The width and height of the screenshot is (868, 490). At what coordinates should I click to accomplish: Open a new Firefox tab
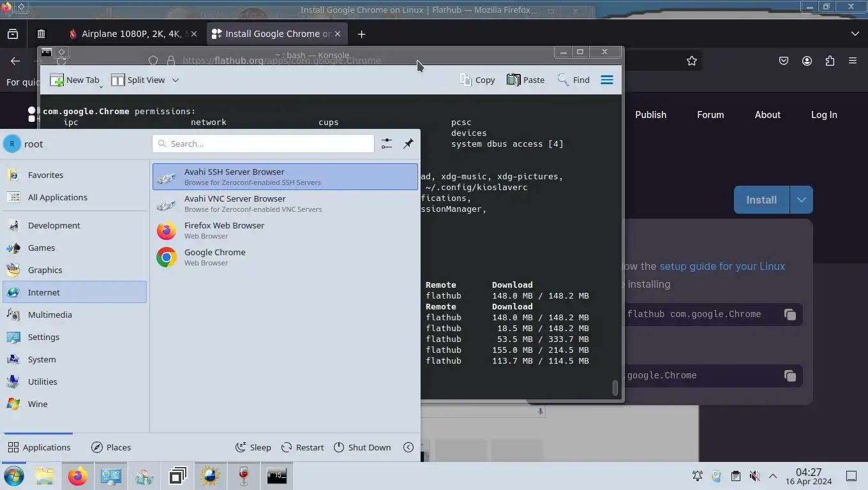point(361,34)
